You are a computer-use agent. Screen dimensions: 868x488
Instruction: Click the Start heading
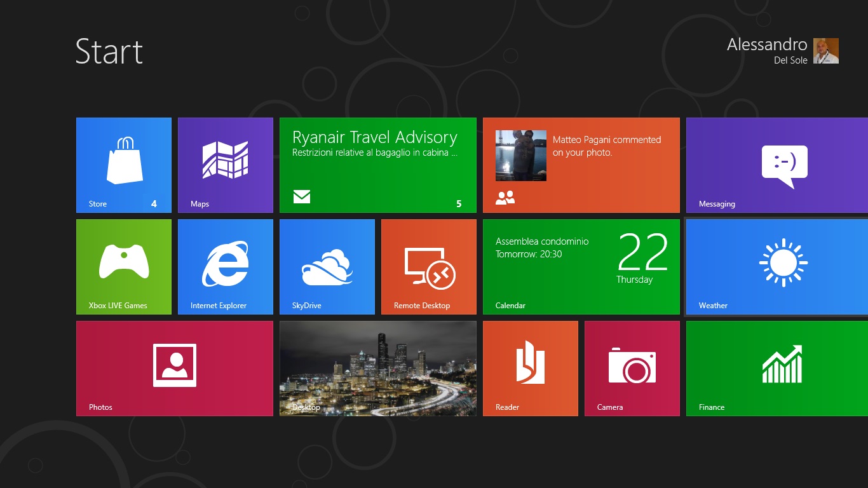tap(109, 51)
